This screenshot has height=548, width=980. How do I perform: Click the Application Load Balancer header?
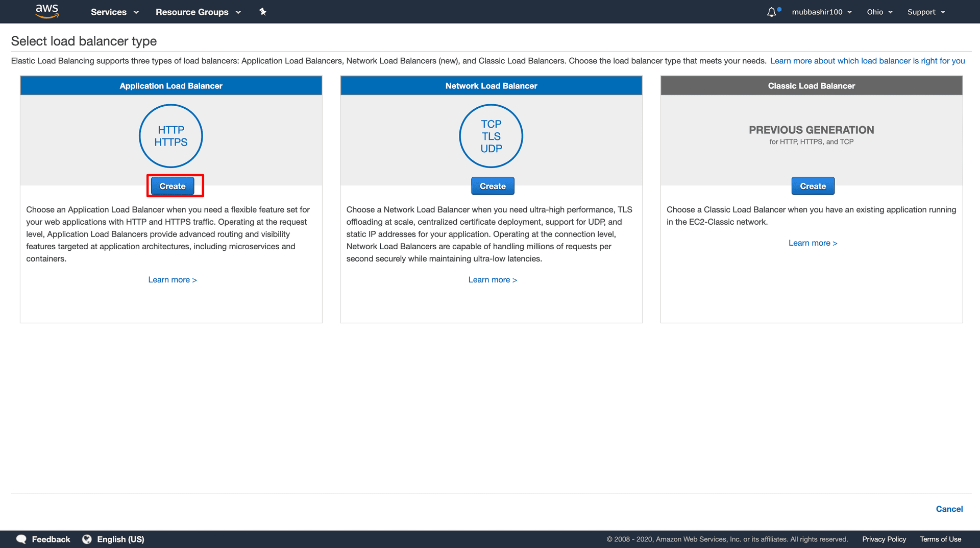pyautogui.click(x=171, y=86)
